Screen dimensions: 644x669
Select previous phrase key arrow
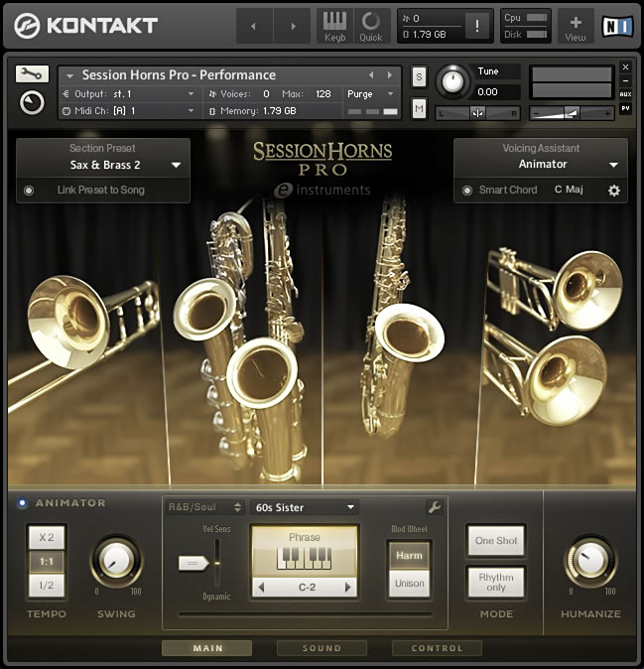(261, 588)
